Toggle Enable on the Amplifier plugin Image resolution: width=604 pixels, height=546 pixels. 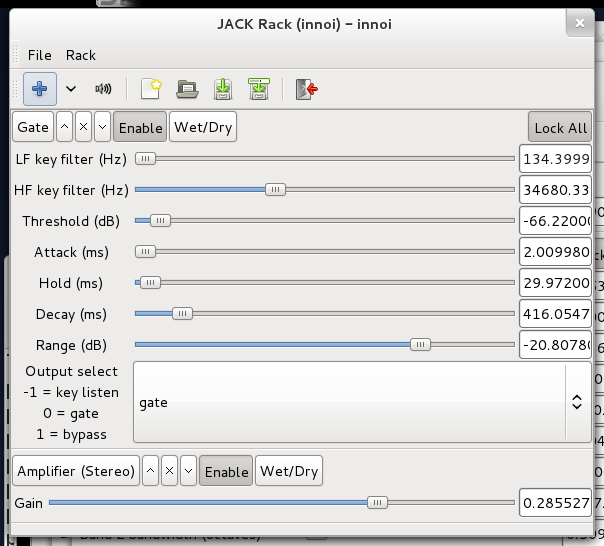[226, 471]
